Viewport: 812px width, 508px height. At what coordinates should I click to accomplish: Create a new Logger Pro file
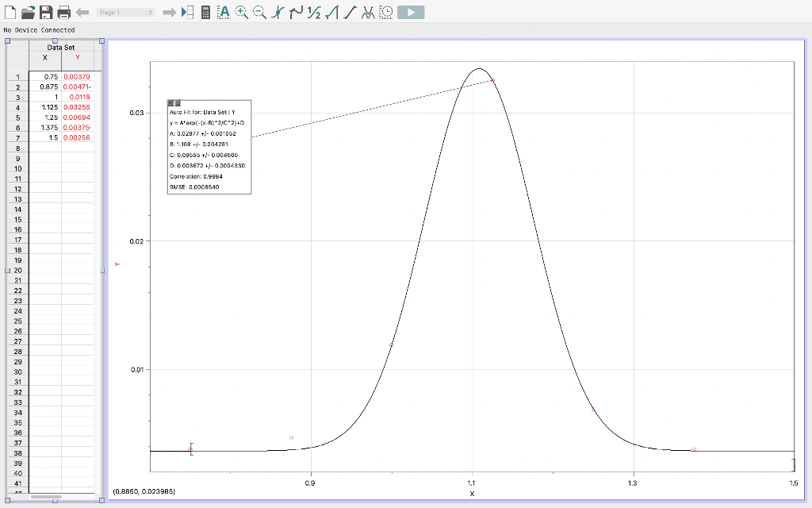(10, 12)
